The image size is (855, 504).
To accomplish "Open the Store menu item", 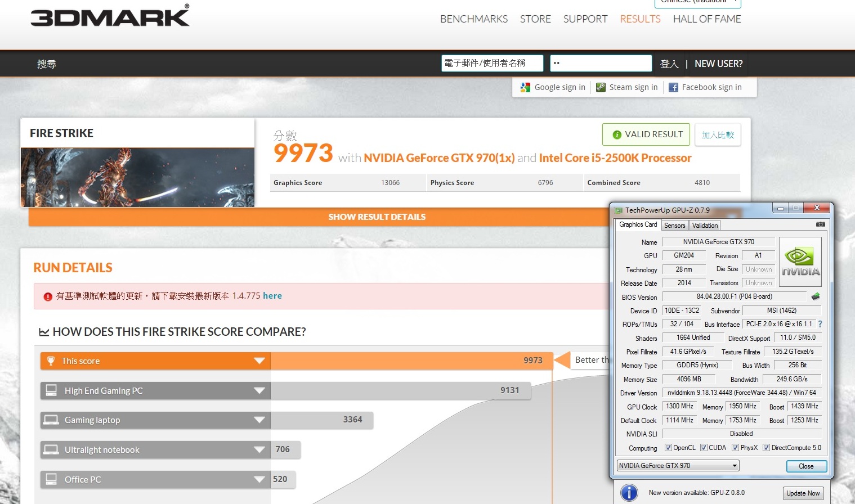I will (x=535, y=19).
